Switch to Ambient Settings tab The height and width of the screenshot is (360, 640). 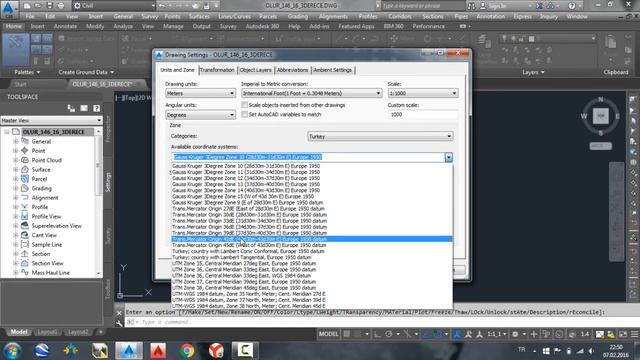click(333, 70)
